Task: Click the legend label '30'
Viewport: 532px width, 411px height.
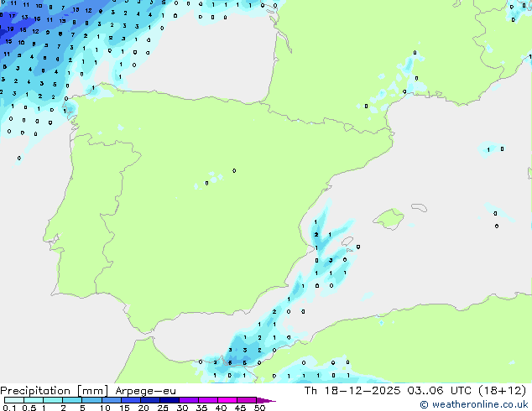Action: point(182,408)
